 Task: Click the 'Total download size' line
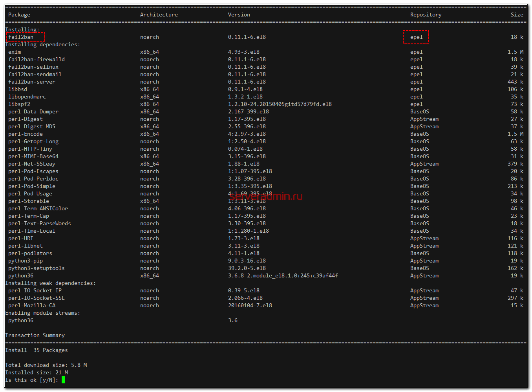click(46, 365)
